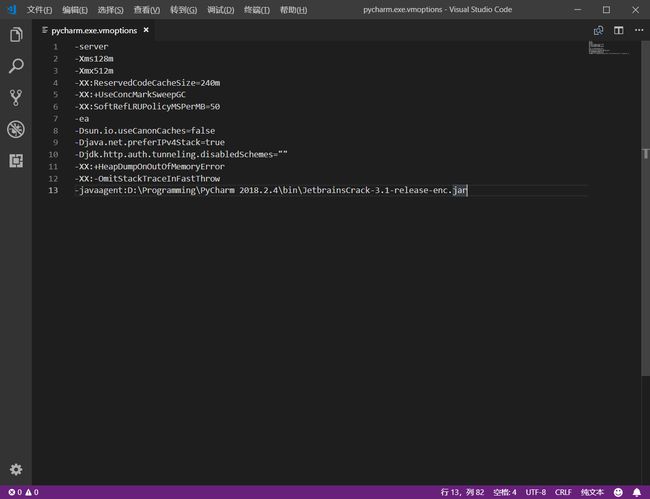Open notifications bell in status bar
Image resolution: width=650 pixels, height=499 pixels.
637,492
